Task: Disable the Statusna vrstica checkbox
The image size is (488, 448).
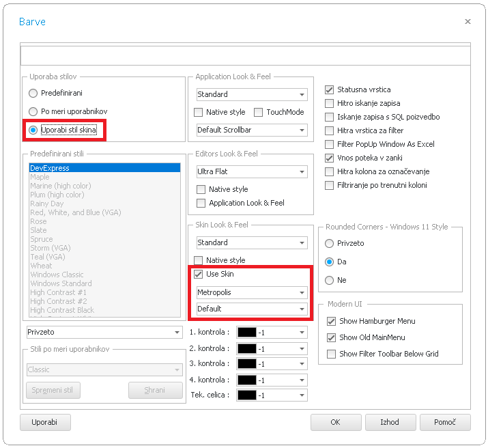Action: 330,89
